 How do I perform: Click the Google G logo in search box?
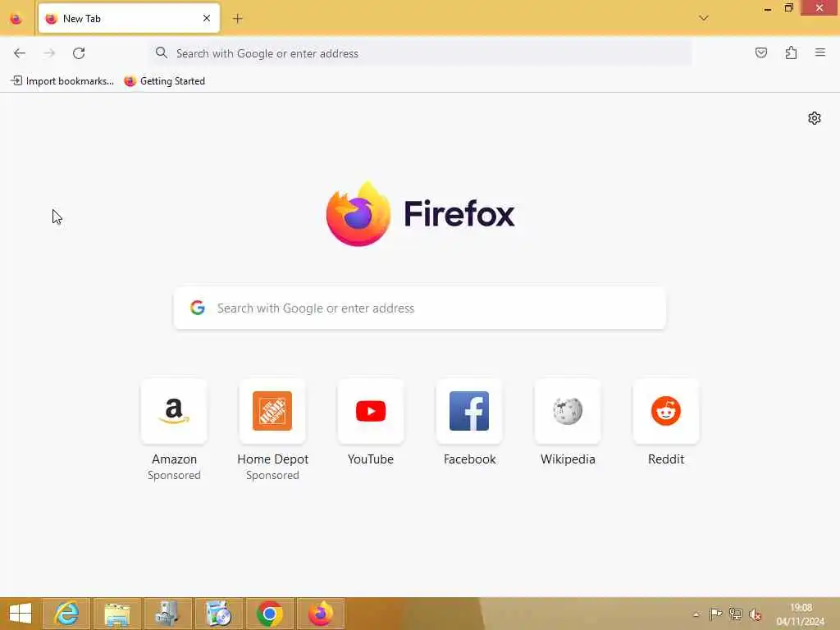(x=198, y=308)
